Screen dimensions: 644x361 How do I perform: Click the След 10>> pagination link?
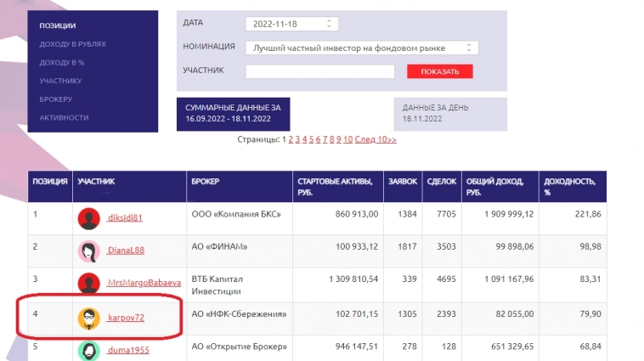(376, 139)
